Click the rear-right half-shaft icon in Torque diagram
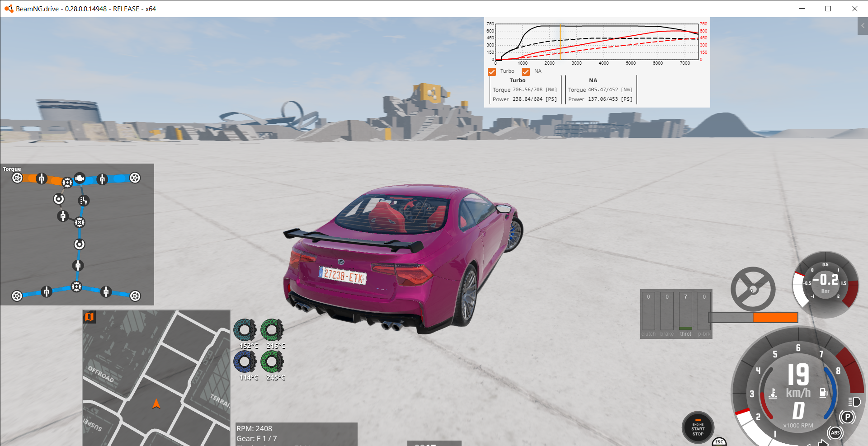 click(106, 292)
